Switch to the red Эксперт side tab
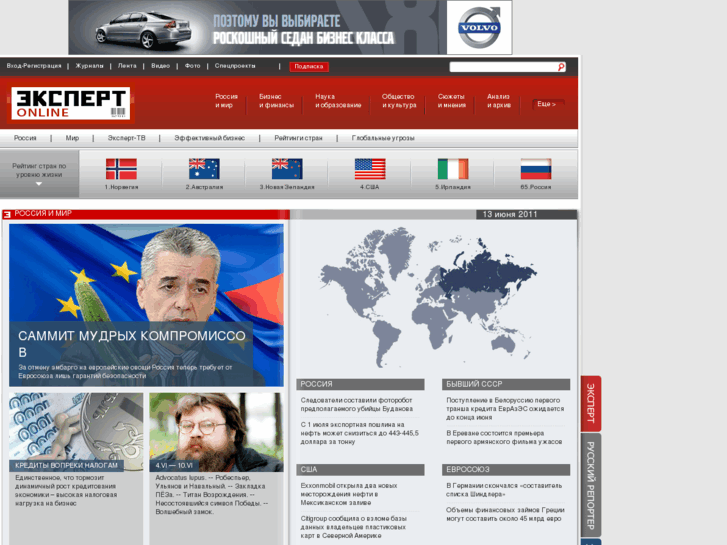 (x=591, y=404)
